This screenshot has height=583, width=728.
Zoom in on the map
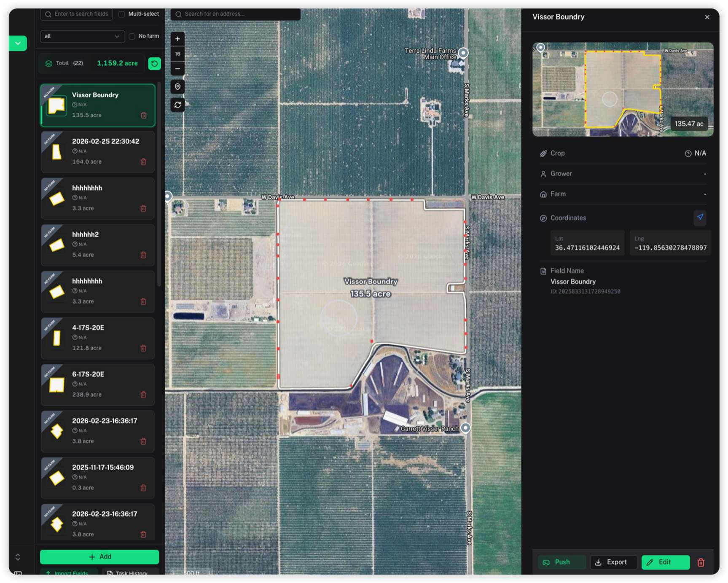(177, 39)
